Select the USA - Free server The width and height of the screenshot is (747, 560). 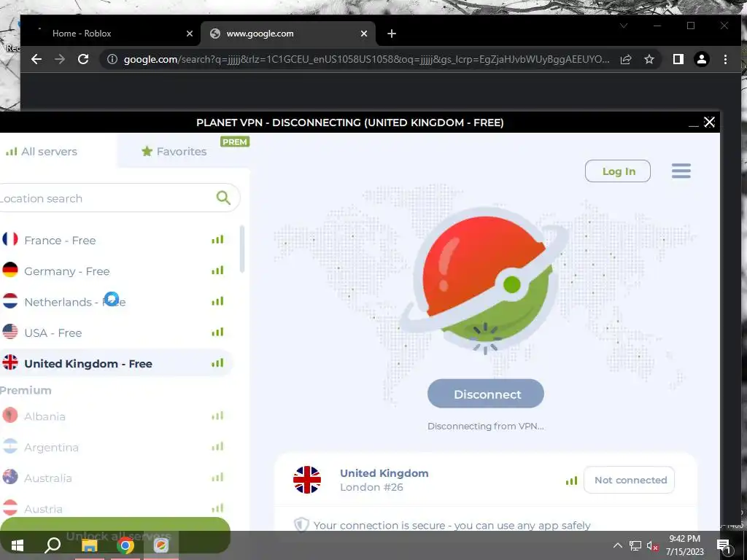(116, 332)
